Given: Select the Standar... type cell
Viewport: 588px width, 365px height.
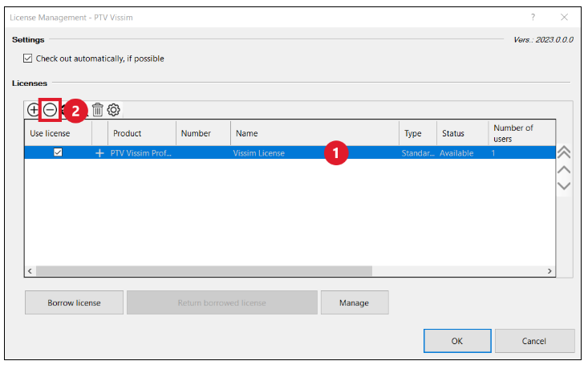Looking at the screenshot, I should point(418,153).
